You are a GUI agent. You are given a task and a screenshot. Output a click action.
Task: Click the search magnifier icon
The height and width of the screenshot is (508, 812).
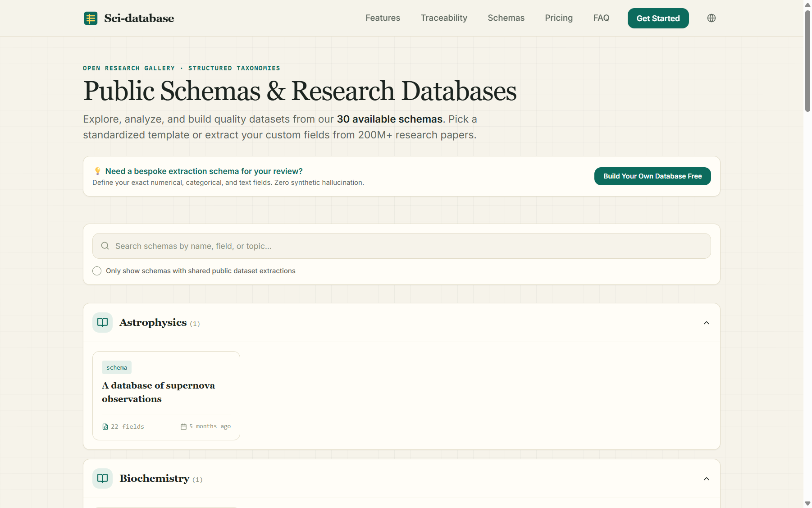105,246
